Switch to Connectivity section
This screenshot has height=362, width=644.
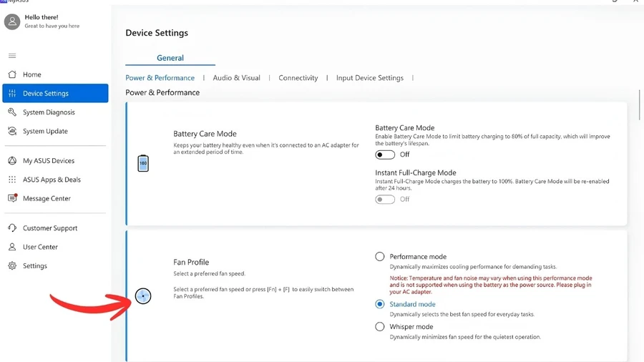click(x=298, y=78)
